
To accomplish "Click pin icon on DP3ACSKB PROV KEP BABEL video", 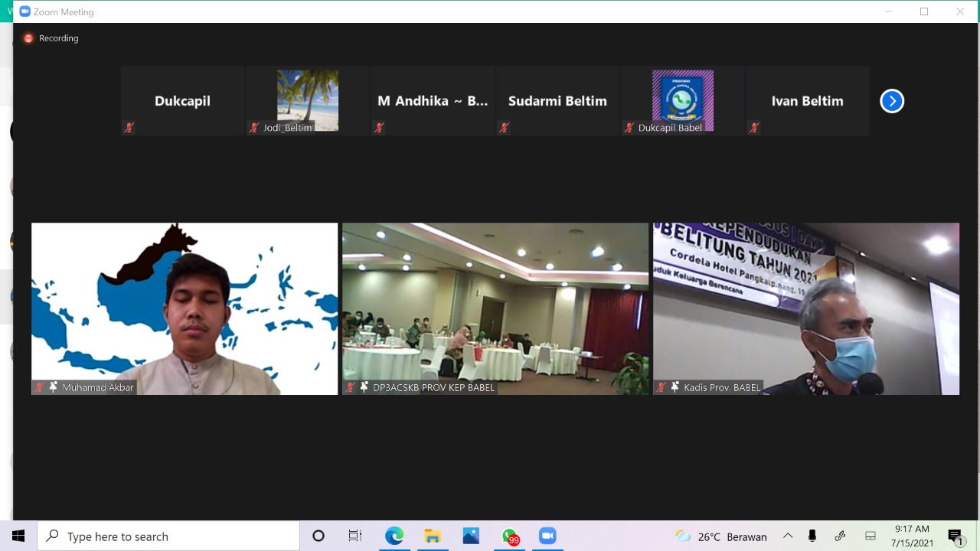I will pos(364,387).
